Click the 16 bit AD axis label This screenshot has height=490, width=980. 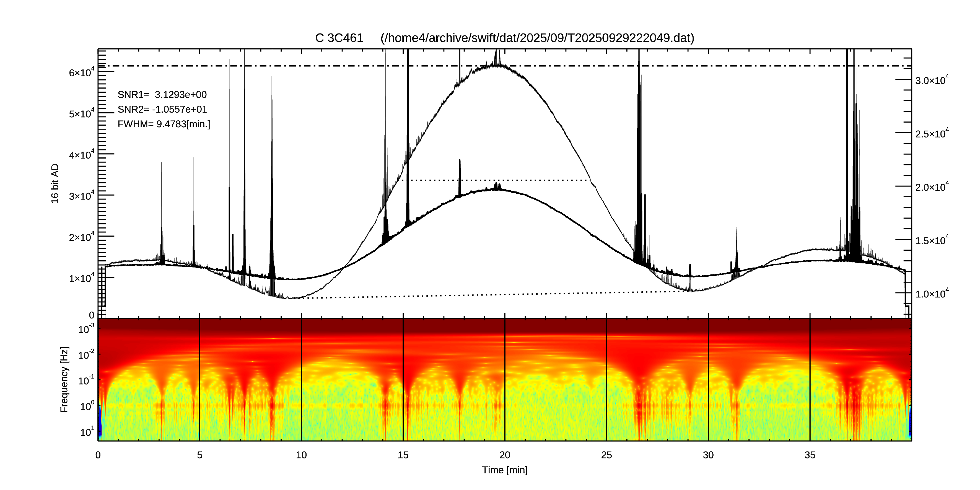coord(55,183)
